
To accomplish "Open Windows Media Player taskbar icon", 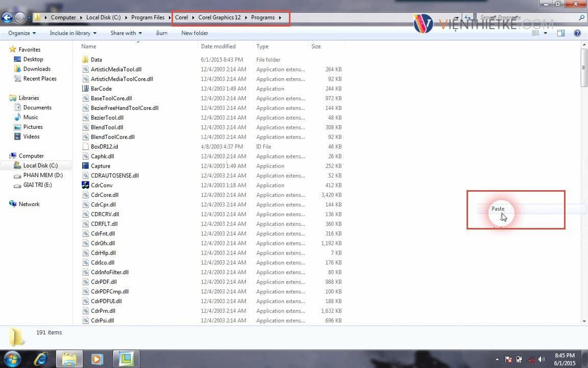I will click(97, 359).
